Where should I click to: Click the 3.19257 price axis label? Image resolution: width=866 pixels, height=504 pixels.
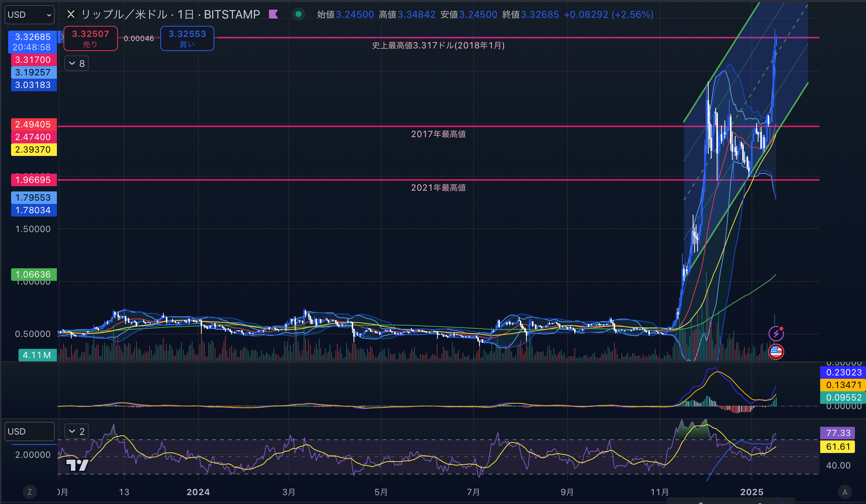34,72
